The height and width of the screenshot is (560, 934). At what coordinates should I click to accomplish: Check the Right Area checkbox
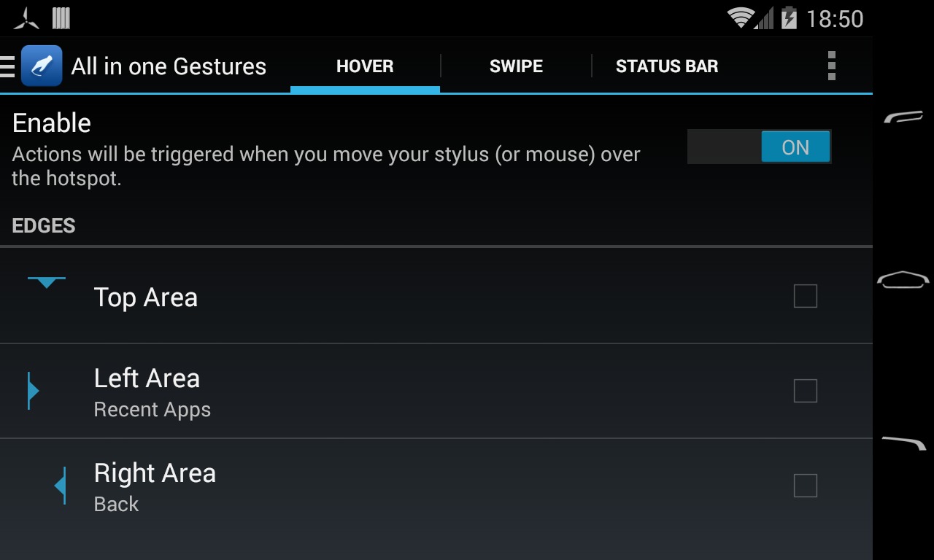[805, 486]
